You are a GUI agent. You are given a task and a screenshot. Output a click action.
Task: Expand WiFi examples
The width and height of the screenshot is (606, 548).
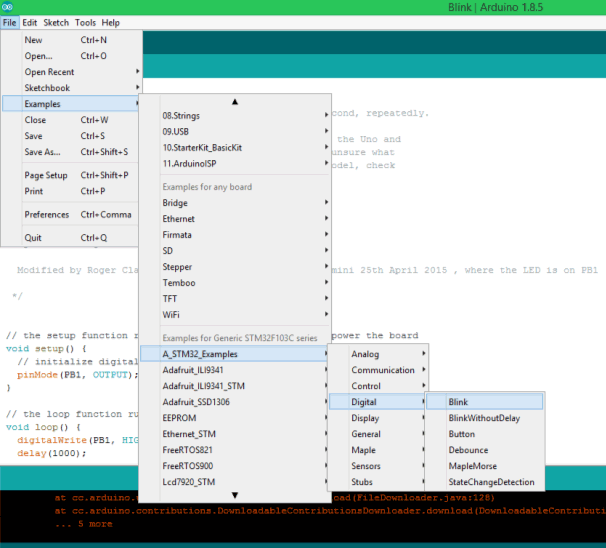pos(235,315)
